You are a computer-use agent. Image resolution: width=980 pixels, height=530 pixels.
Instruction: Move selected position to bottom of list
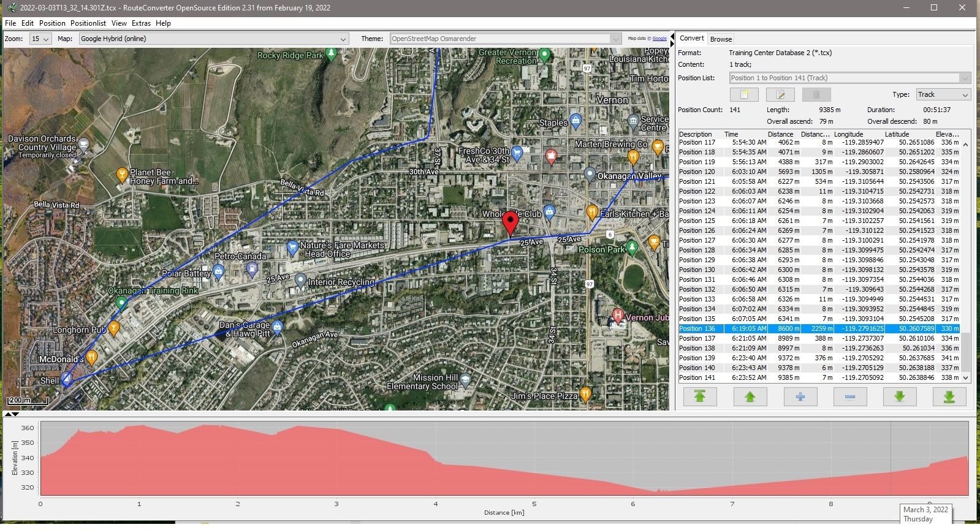pyautogui.click(x=949, y=397)
